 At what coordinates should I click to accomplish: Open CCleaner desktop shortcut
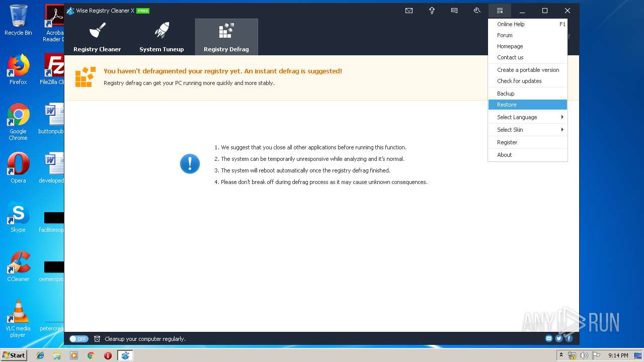tap(18, 266)
